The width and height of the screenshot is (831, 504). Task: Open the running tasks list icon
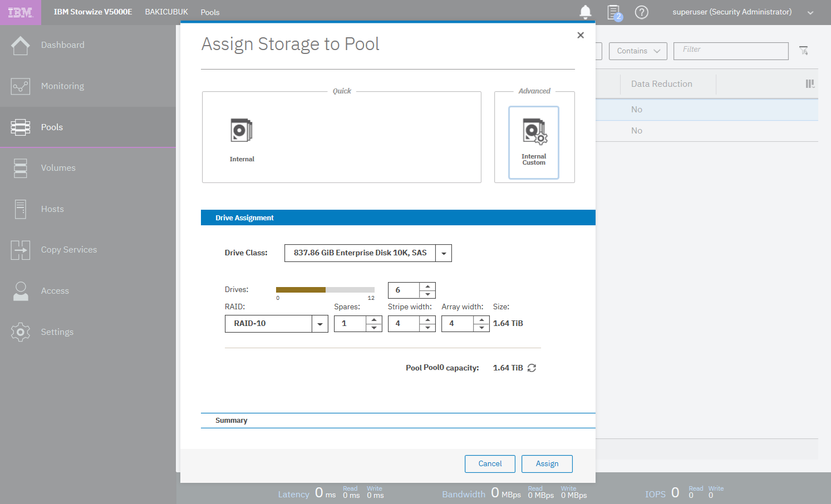613,12
